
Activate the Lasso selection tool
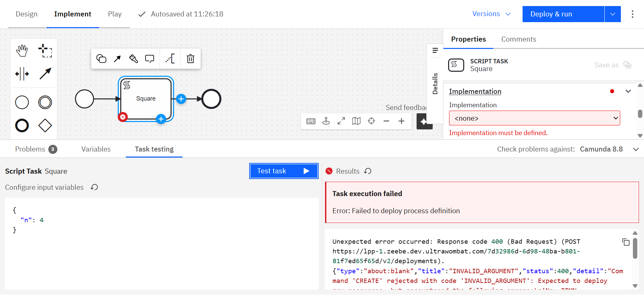coord(45,51)
